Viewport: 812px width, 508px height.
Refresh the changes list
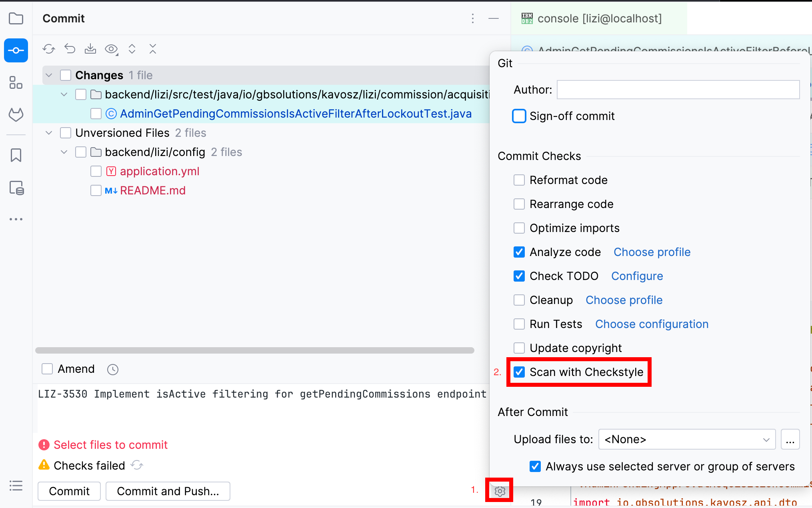(49, 49)
